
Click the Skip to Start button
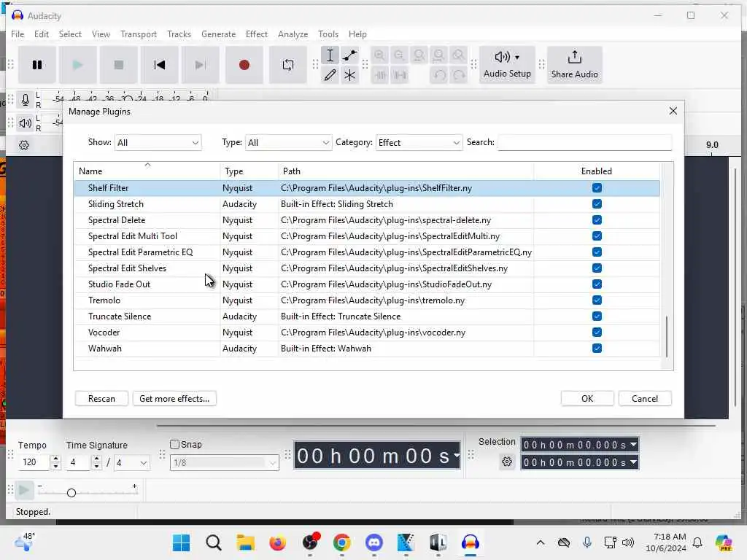coord(160,65)
